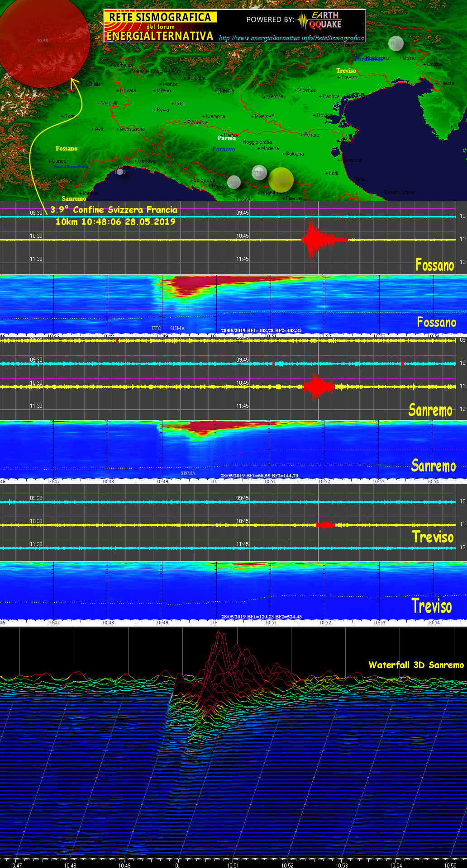
Task: Click the Verona city marker on map
Action: coord(273,97)
